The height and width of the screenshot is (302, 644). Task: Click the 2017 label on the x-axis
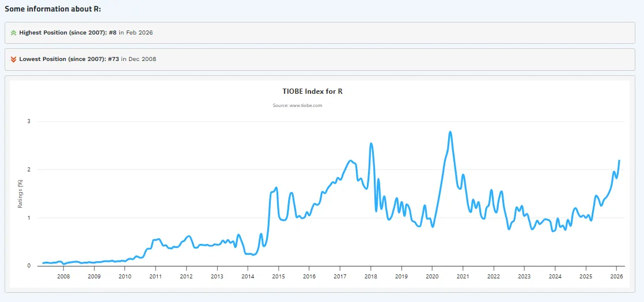340,277
